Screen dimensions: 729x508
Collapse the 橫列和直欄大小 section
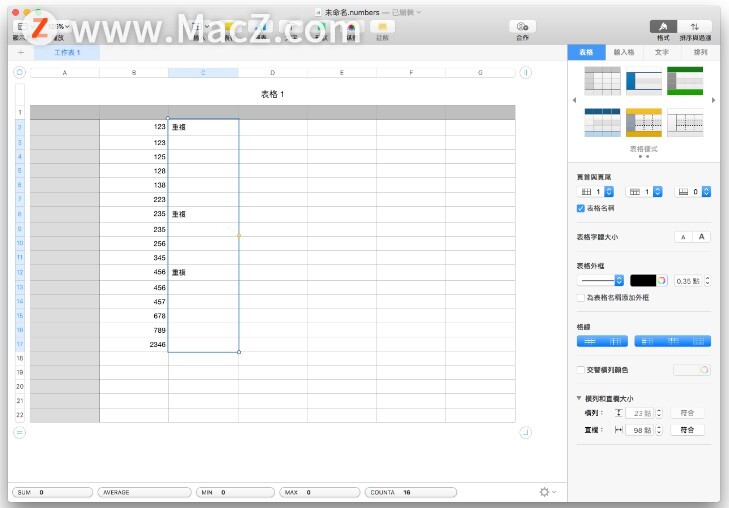[x=579, y=398]
